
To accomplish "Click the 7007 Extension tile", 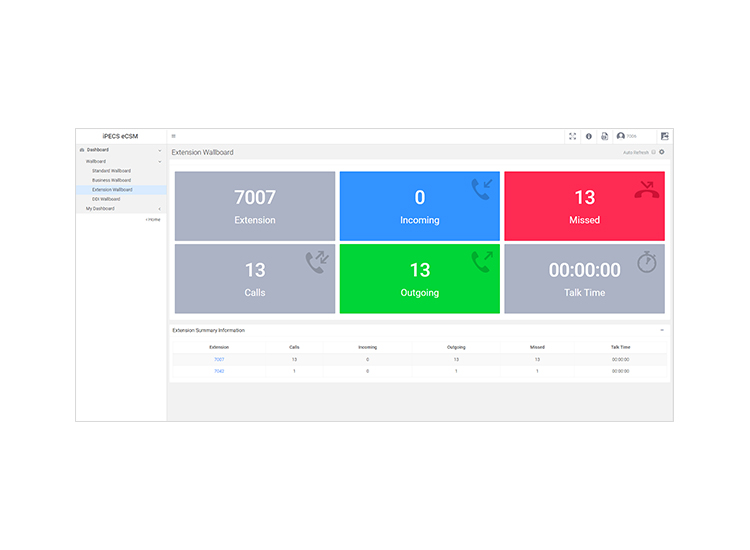I will pyautogui.click(x=255, y=206).
